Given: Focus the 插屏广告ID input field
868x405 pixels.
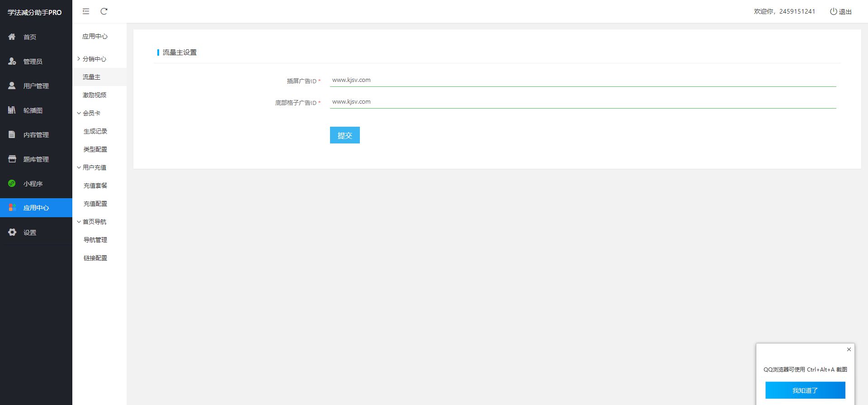Looking at the screenshot, I should click(x=583, y=80).
